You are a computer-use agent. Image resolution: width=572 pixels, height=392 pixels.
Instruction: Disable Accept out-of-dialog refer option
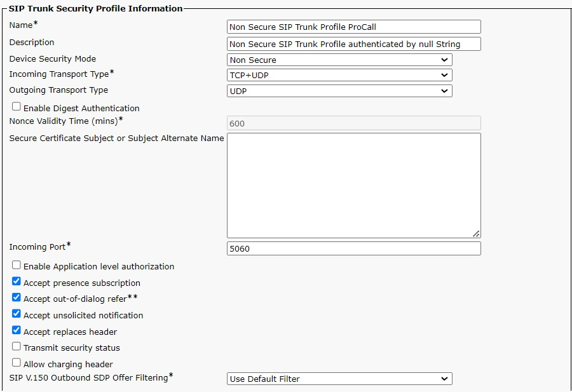coord(17,297)
